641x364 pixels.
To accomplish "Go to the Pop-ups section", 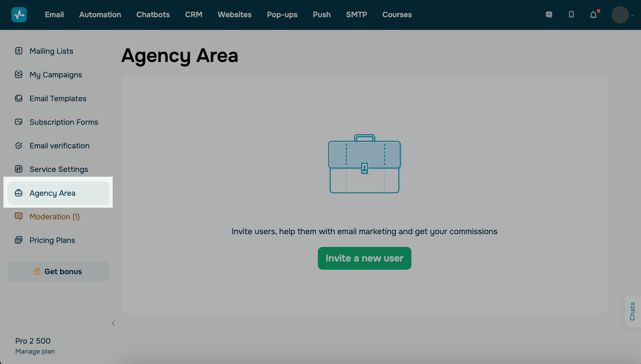I will 282,15.
